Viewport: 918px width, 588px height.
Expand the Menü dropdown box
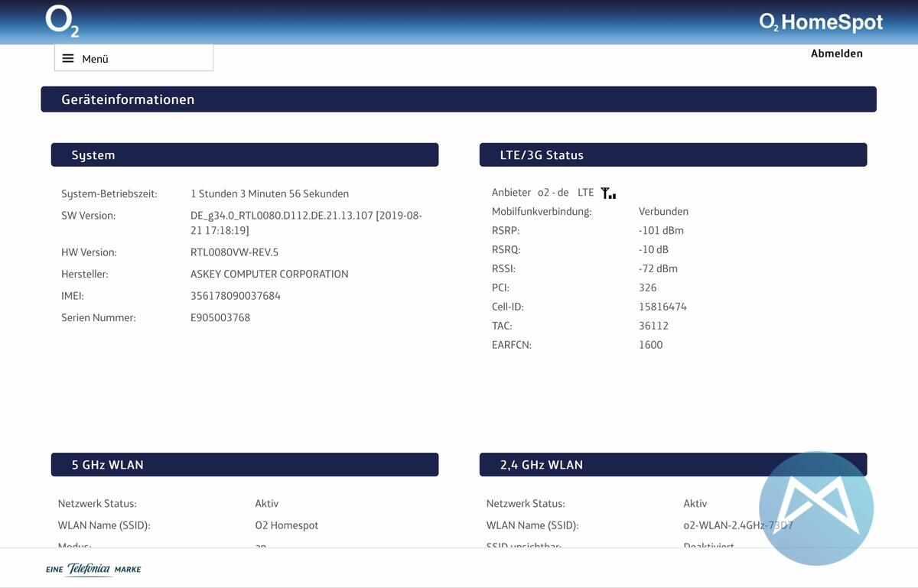click(134, 58)
